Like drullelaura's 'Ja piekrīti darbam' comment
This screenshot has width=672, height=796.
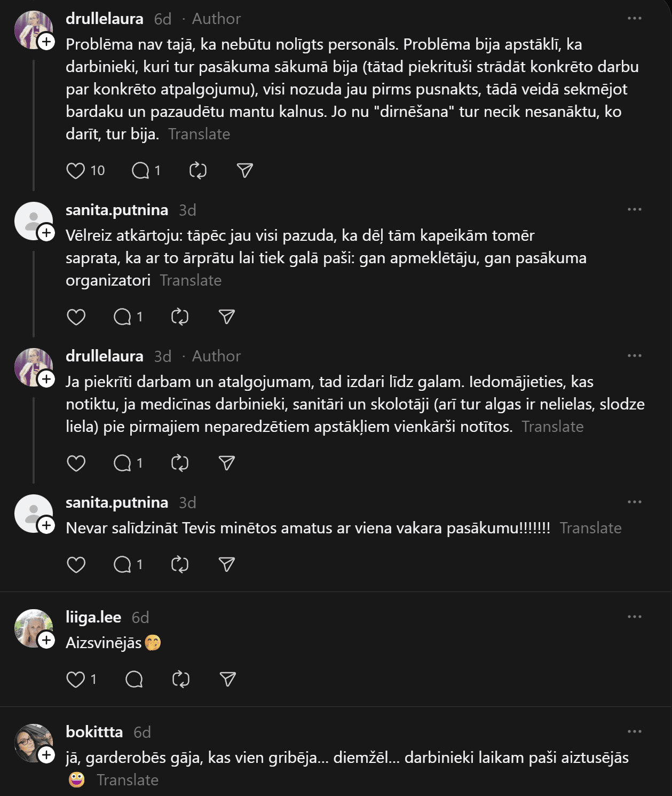76,463
